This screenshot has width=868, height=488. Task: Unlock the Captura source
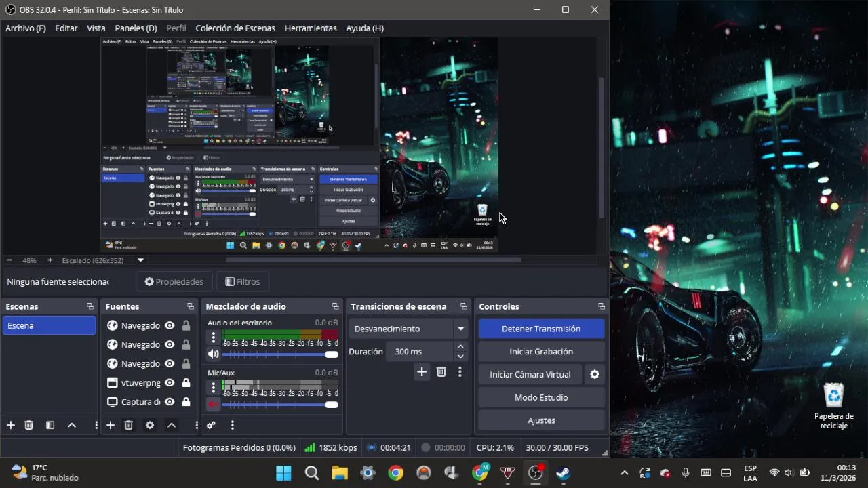click(x=186, y=401)
